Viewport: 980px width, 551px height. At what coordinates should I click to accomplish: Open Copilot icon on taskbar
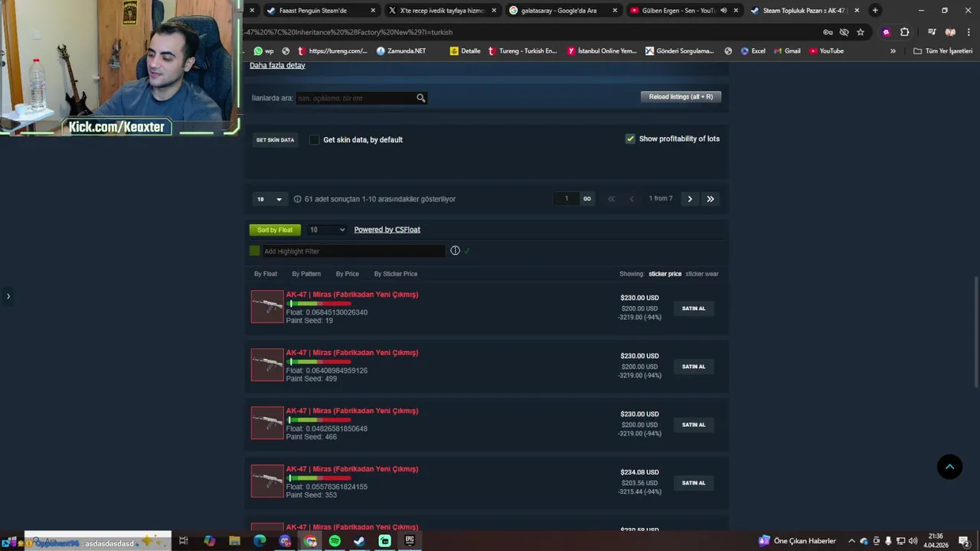(x=209, y=541)
